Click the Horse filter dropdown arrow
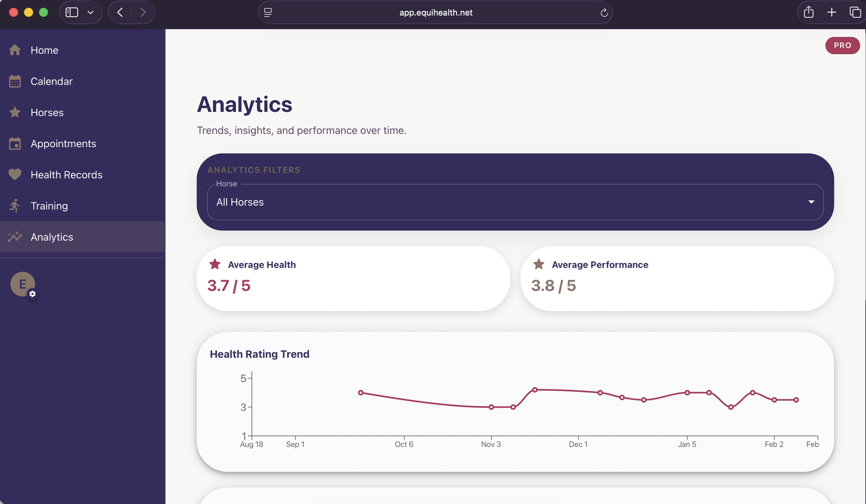Screen dimensions: 866x504 point(811,202)
